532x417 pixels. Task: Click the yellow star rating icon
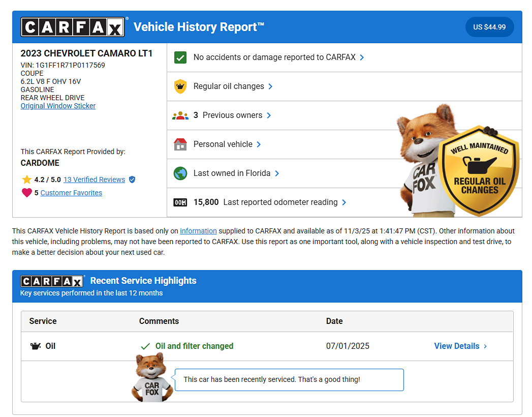click(x=26, y=180)
